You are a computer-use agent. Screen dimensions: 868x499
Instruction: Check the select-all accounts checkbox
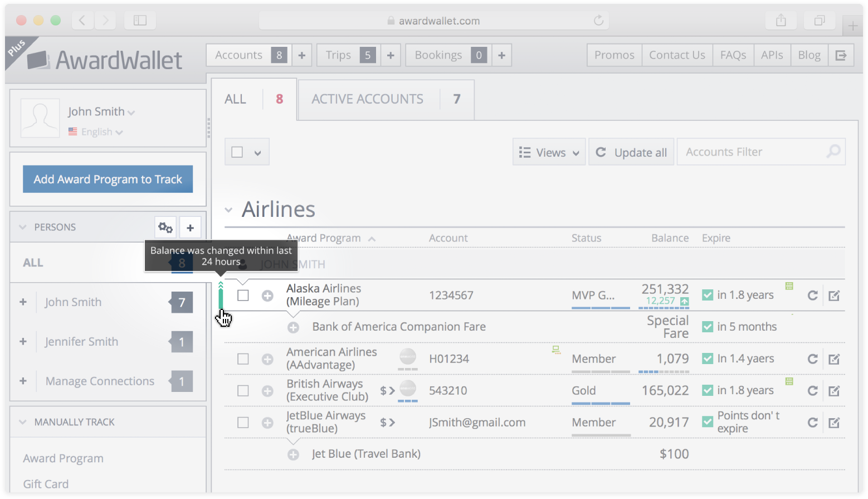pos(237,152)
